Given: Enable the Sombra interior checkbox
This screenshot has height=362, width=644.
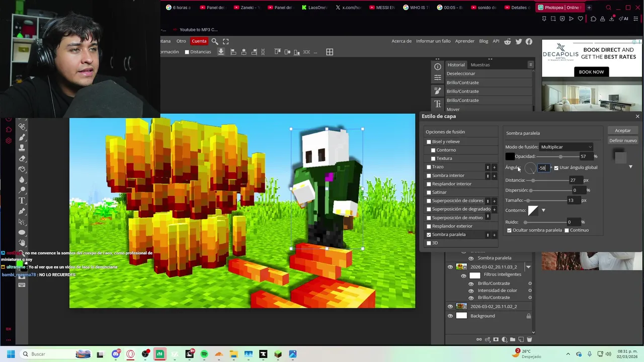Looking at the screenshot, I should [x=429, y=175].
